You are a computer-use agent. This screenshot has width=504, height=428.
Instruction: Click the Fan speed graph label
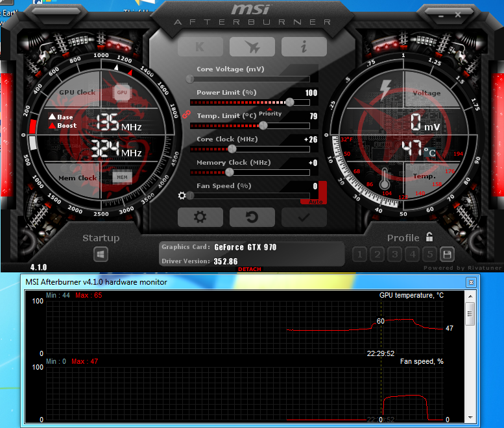pyautogui.click(x=422, y=361)
